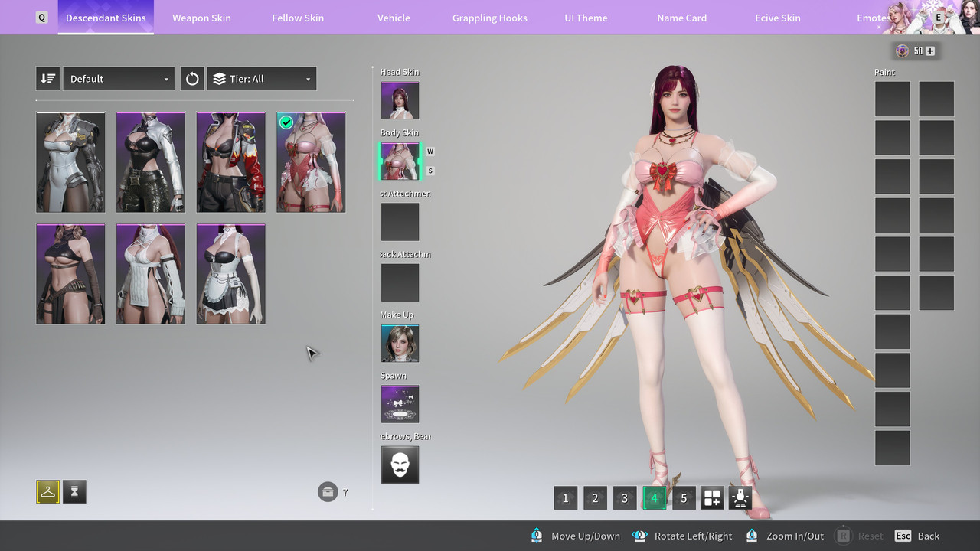Click the S key badge beside Body Skin

click(x=430, y=171)
